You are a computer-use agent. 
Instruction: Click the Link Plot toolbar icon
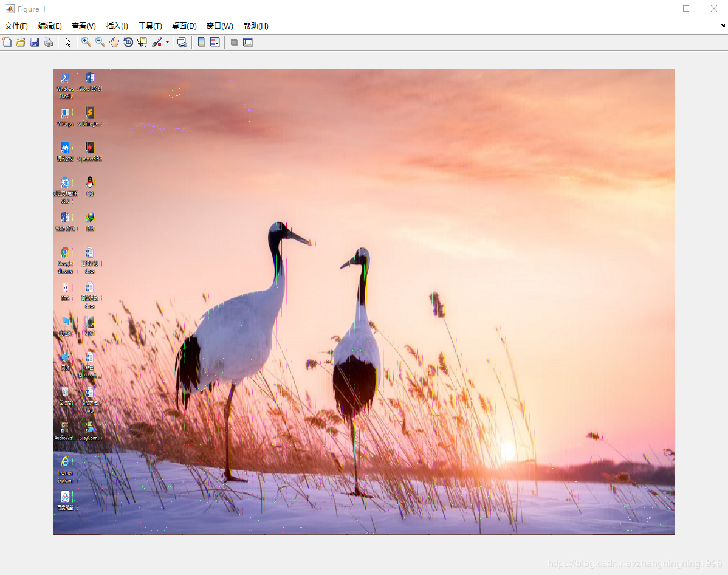click(x=182, y=43)
